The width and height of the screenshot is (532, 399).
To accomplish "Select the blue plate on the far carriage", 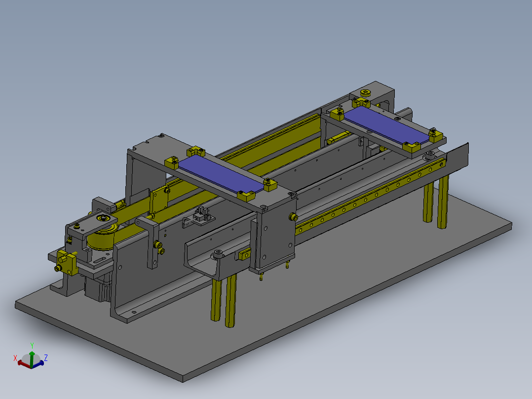I will 387,124.
